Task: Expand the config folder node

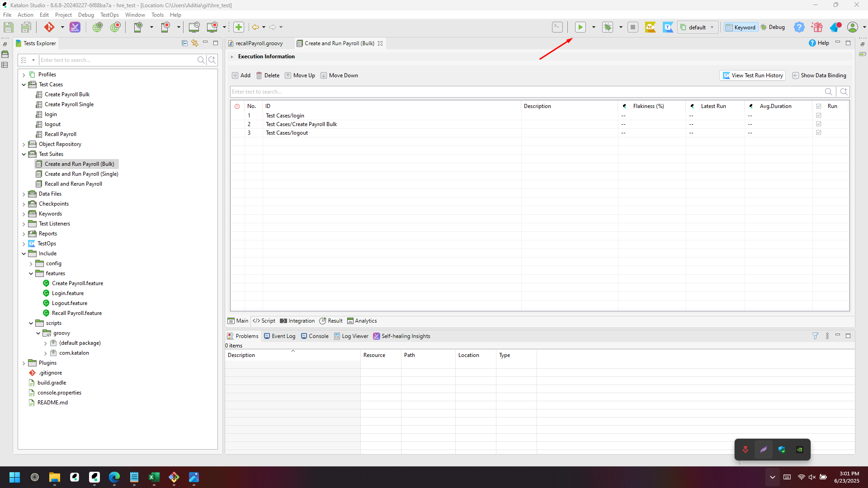Action: [x=31, y=264]
